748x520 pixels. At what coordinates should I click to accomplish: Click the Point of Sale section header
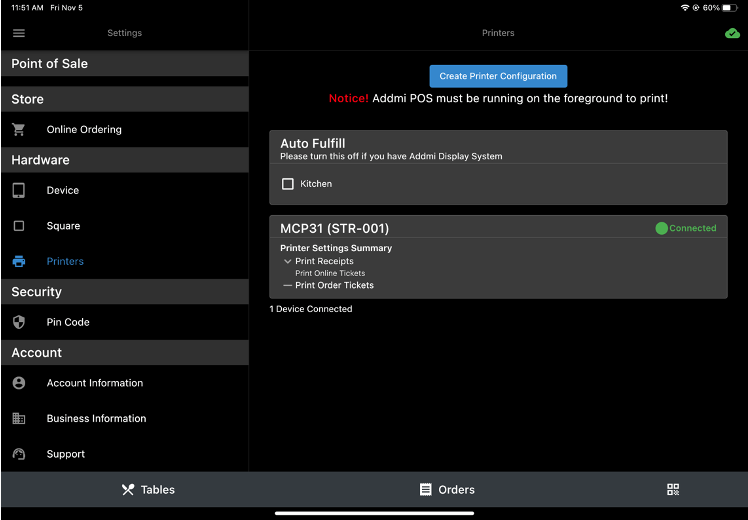pyautogui.click(x=125, y=63)
